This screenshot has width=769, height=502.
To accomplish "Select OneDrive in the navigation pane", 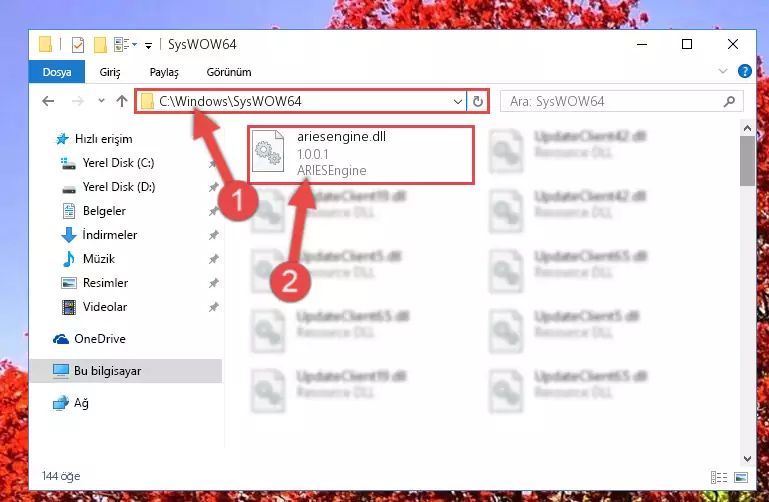I will tap(100, 339).
